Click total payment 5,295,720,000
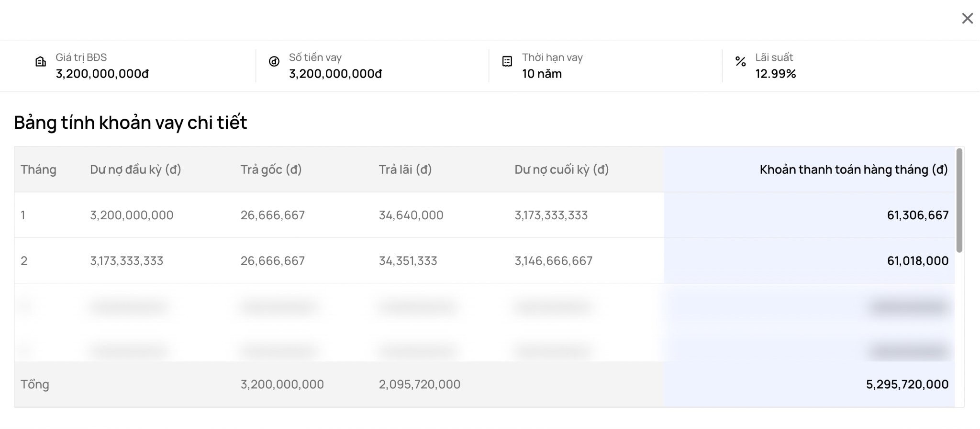Viewport: 980px width, 429px height. tap(907, 384)
